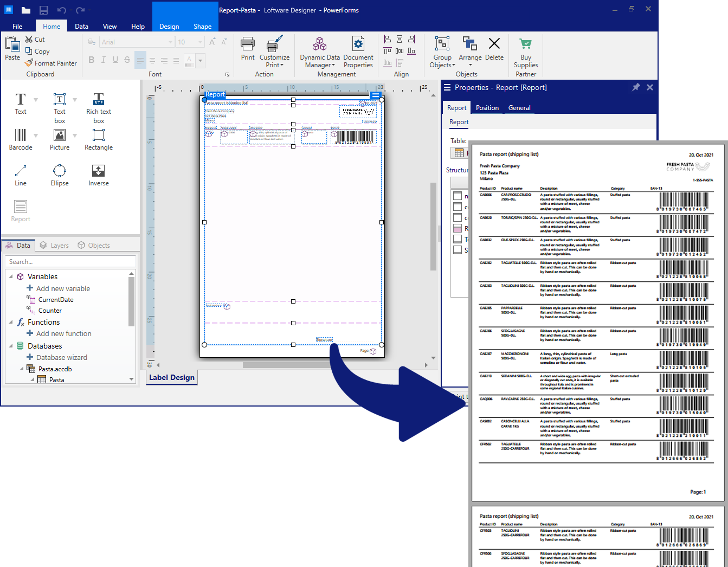Collapse the Variables tree node
728x567 pixels.
[11, 276]
